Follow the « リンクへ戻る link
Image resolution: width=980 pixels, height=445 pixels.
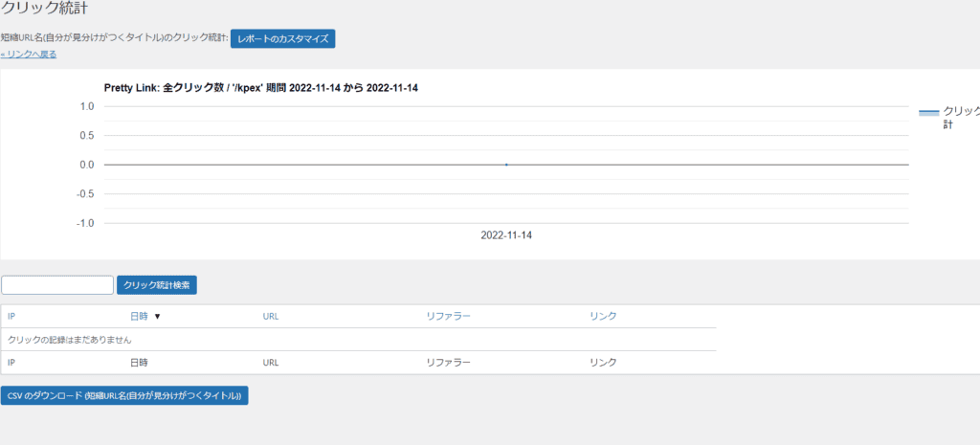click(x=29, y=55)
